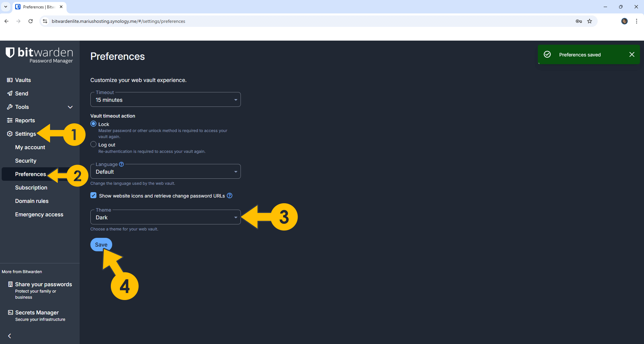This screenshot has height=344, width=644.
Task: Click the Bitwarden shield logo
Action: (x=10, y=53)
